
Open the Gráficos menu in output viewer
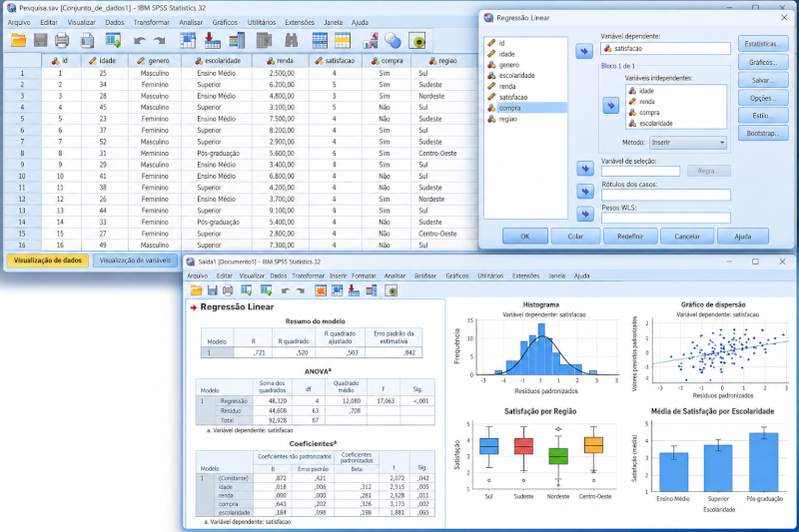click(457, 275)
